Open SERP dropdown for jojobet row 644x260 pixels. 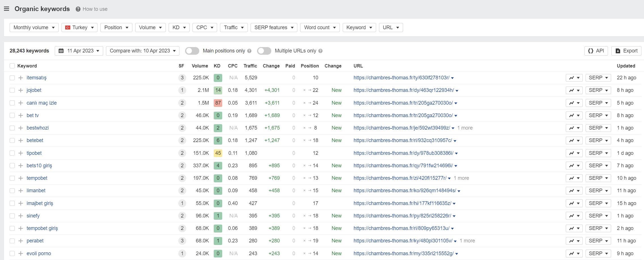tap(598, 90)
